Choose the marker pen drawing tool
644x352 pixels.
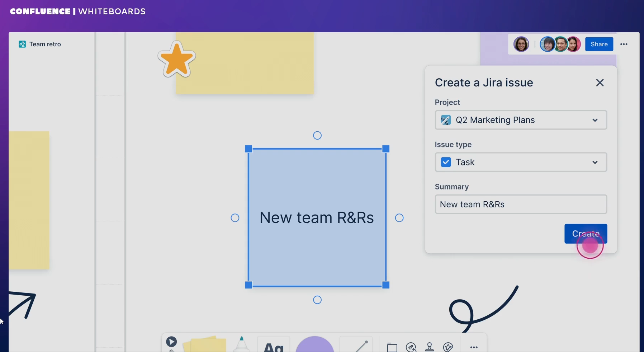242,344
